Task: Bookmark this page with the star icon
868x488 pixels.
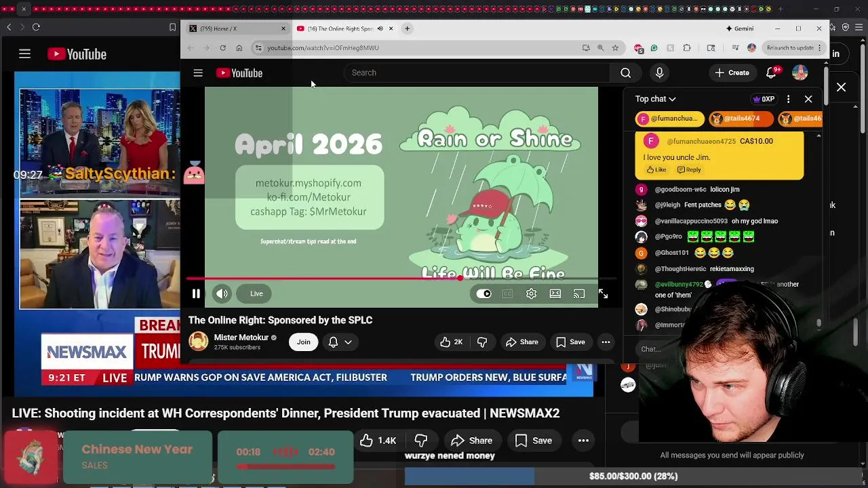Action: [x=615, y=48]
